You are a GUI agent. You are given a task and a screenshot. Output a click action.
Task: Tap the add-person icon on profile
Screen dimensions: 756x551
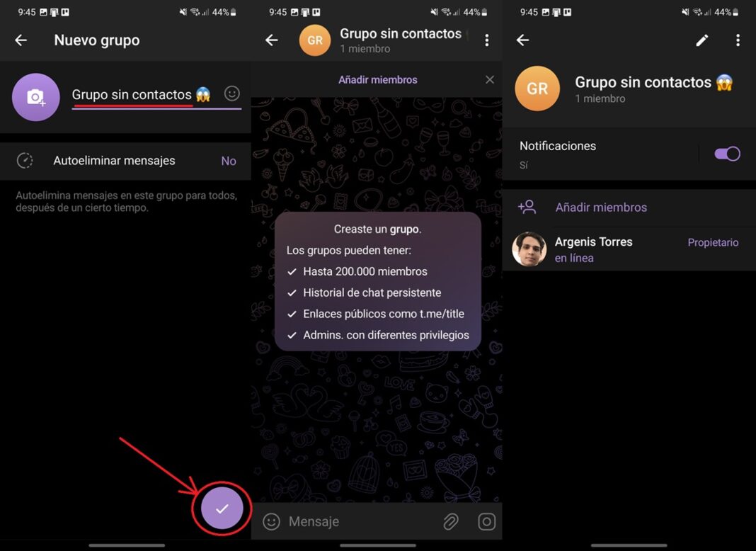coord(527,208)
